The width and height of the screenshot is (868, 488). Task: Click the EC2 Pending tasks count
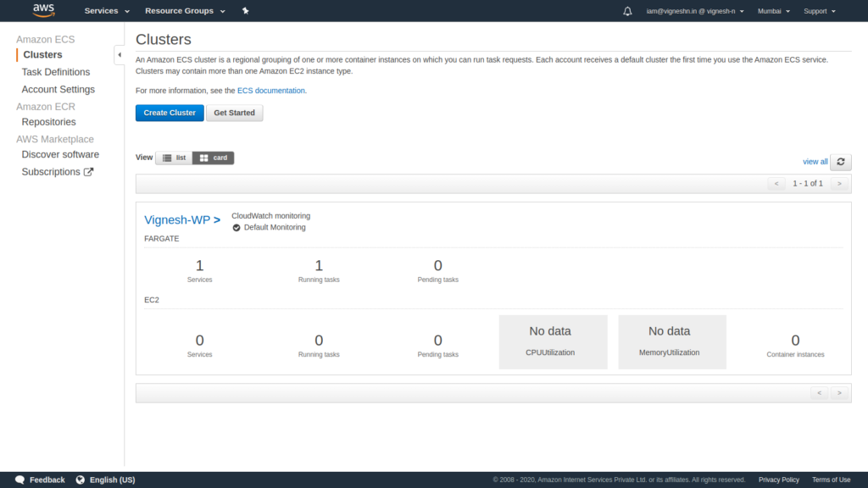tap(438, 341)
